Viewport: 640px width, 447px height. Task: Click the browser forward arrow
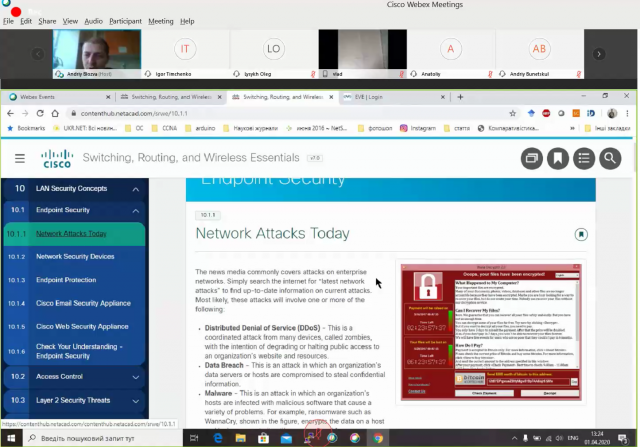25,113
